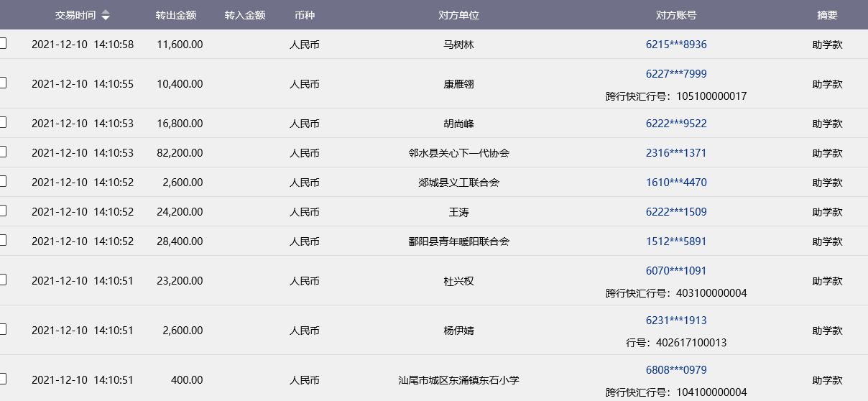Open account link 6215***8936
Image resolution: width=868 pixels, height=401 pixels.
pos(675,45)
